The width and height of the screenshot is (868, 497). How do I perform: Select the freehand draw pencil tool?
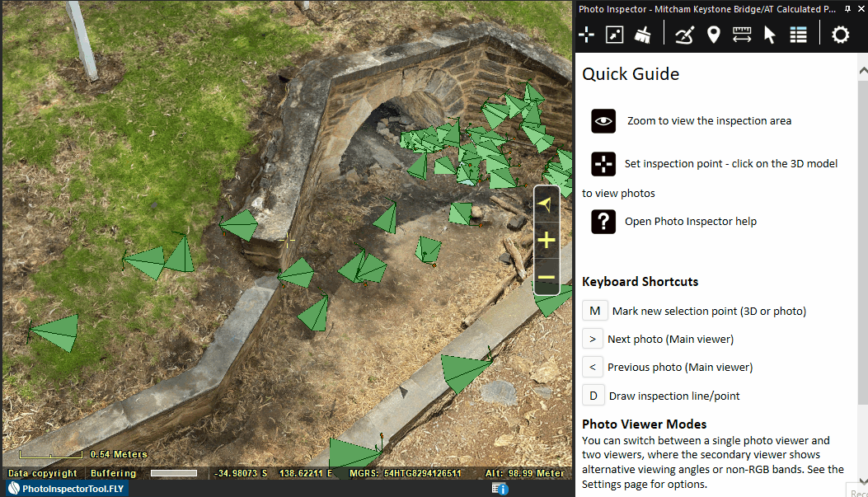(x=684, y=35)
